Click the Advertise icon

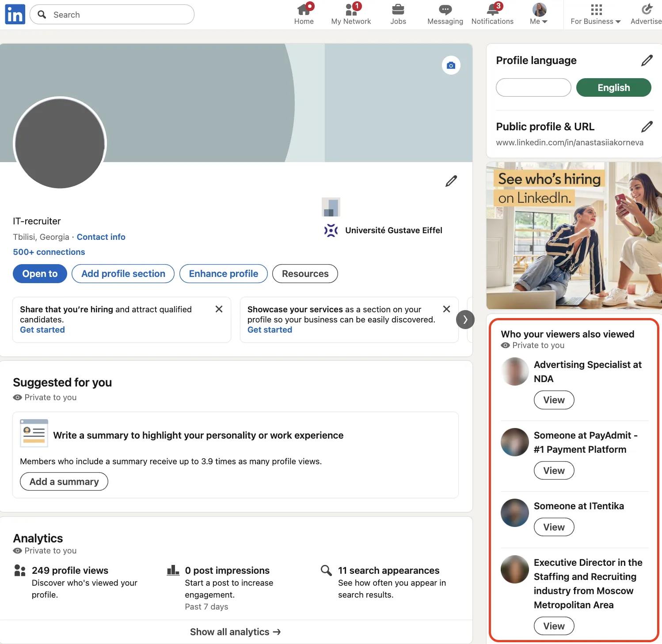(x=646, y=9)
